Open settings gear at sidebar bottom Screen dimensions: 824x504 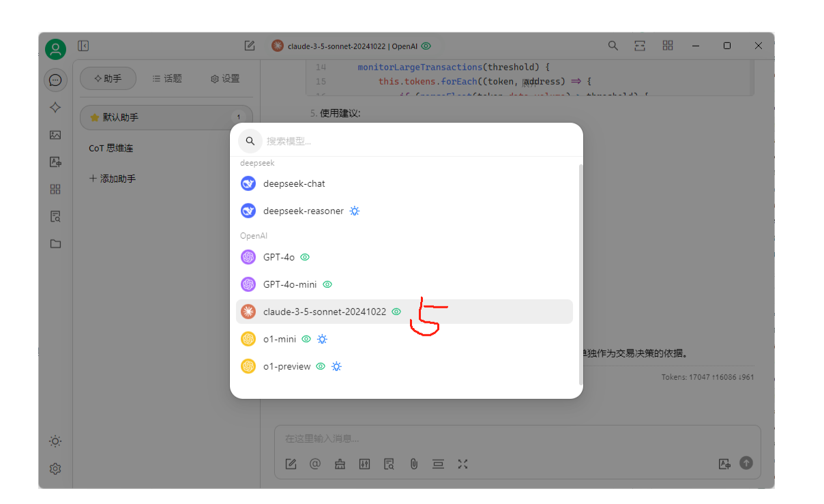point(55,469)
